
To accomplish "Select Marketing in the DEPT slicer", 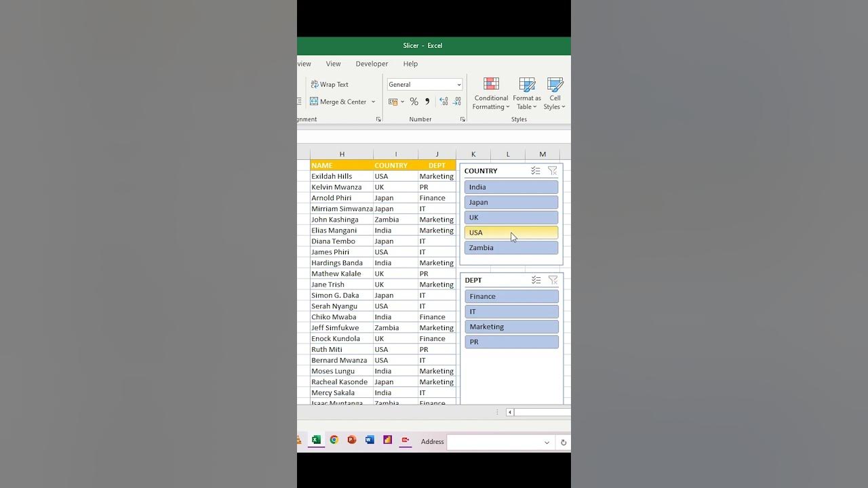I will 511,327.
